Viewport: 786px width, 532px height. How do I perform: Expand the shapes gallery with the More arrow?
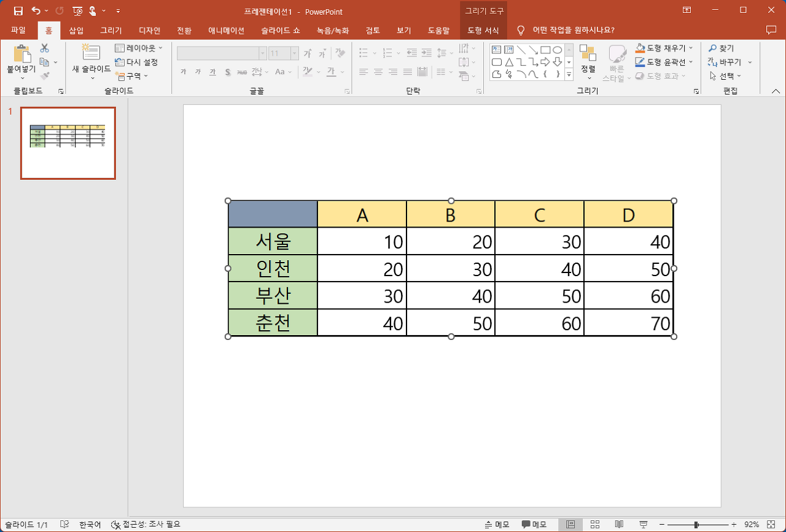[569, 74]
